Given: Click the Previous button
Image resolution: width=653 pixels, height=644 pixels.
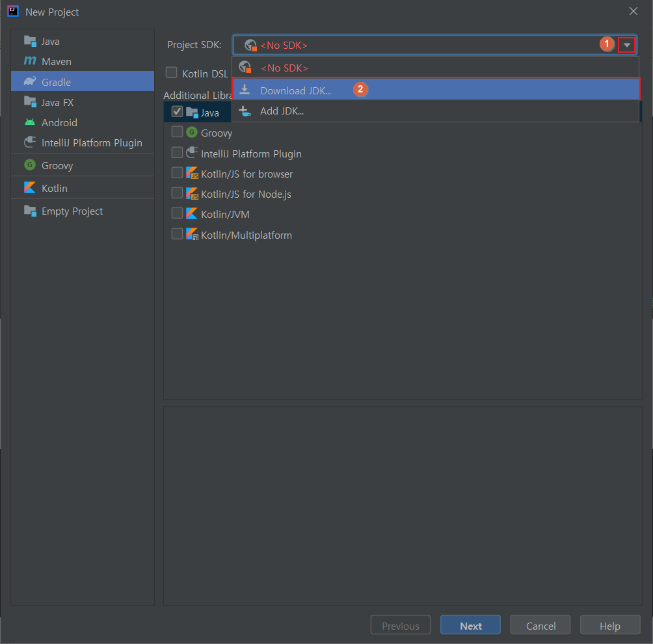Looking at the screenshot, I should (x=401, y=625).
